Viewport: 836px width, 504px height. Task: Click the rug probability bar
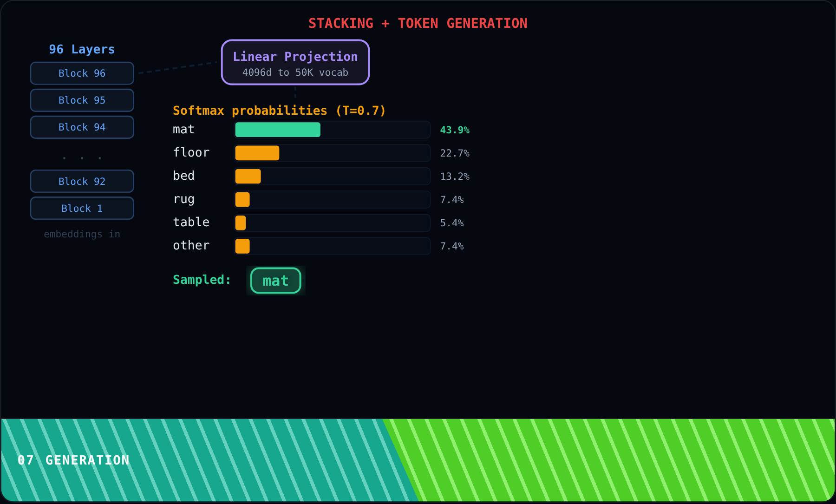click(242, 199)
